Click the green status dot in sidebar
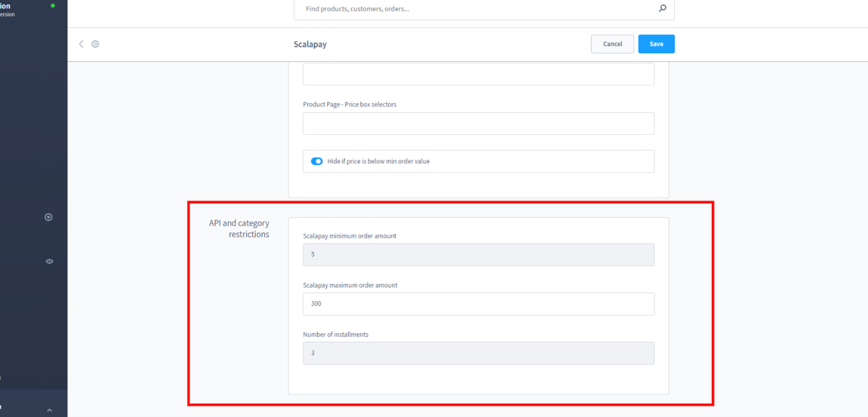The width and height of the screenshot is (868, 417). point(53,5)
